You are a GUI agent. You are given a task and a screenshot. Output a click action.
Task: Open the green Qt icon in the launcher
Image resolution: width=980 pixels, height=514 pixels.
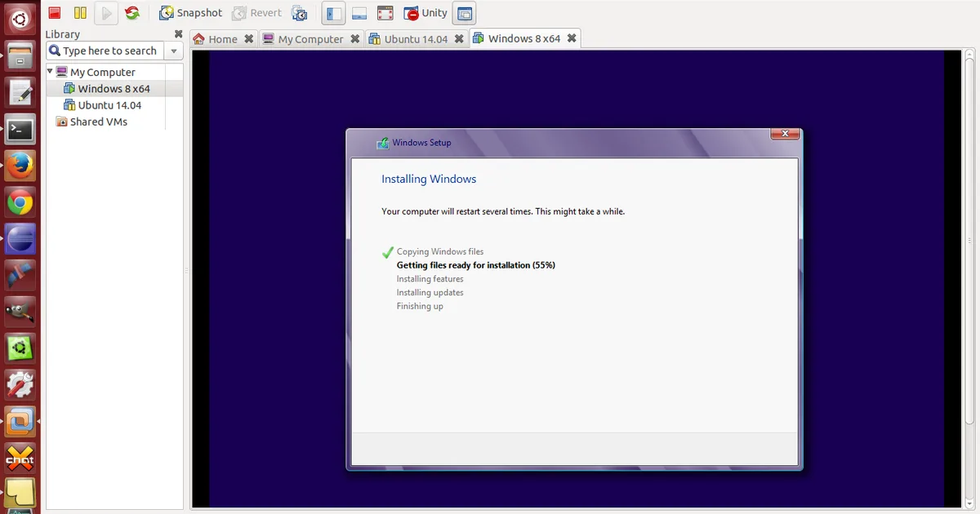pyautogui.click(x=20, y=349)
